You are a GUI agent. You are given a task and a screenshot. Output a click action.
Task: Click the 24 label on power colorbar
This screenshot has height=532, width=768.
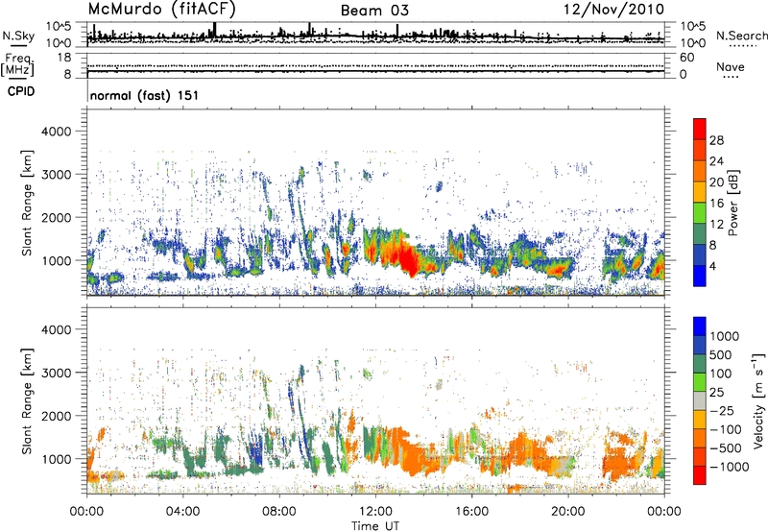point(716,161)
